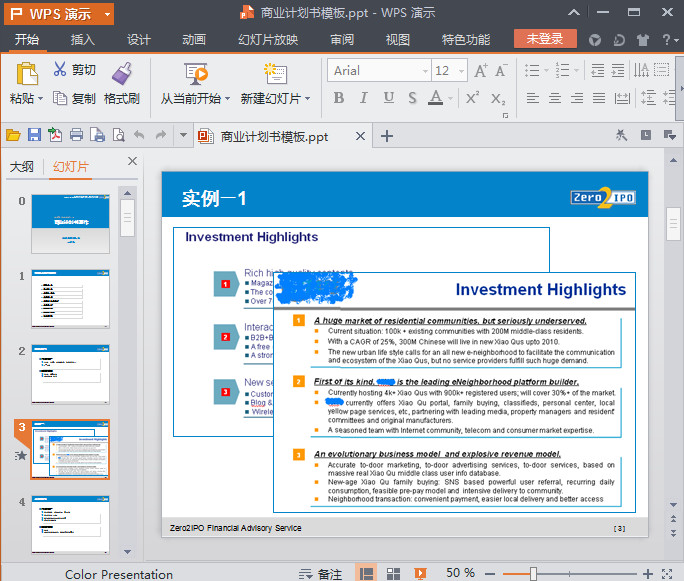Screen dimensions: 684x581
Task: Start slideshow from status bar icon
Action: (420, 574)
